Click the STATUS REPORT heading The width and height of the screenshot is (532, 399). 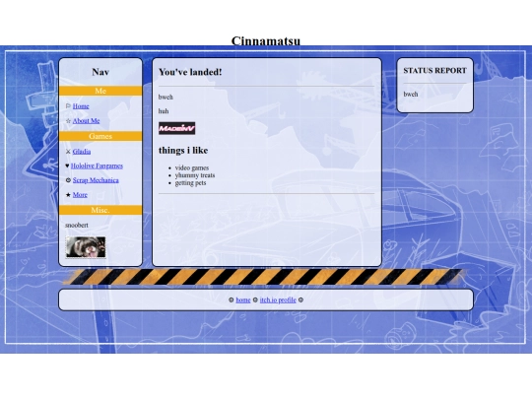435,71
